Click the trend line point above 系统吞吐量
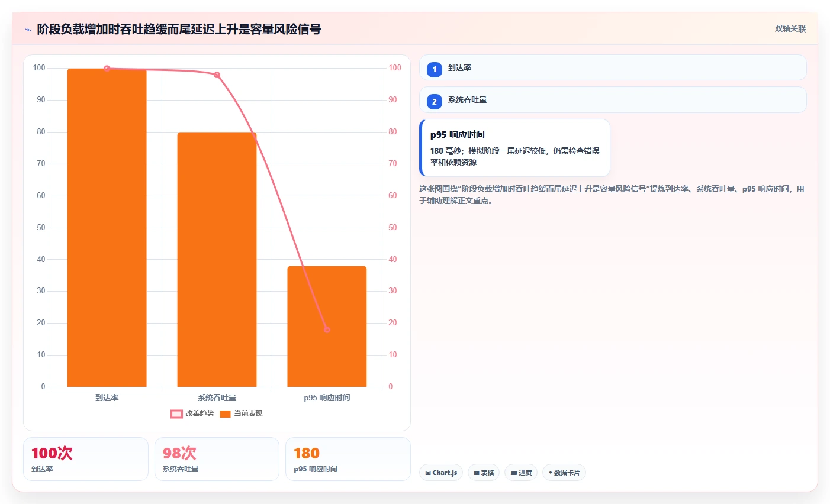The width and height of the screenshot is (830, 504). (x=217, y=75)
